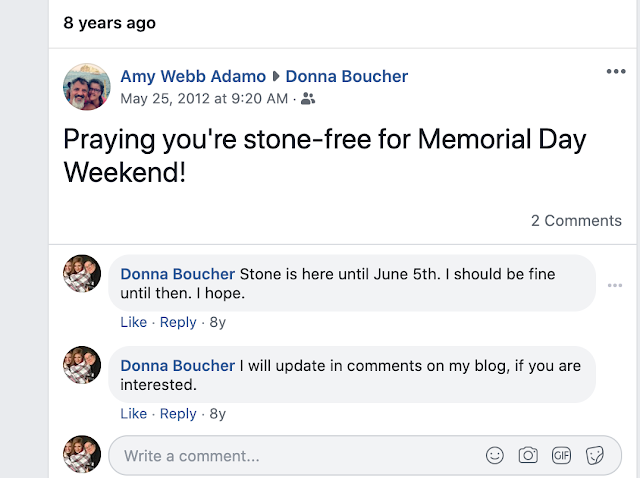Open Donna Boucher's profile in post header

(x=347, y=76)
